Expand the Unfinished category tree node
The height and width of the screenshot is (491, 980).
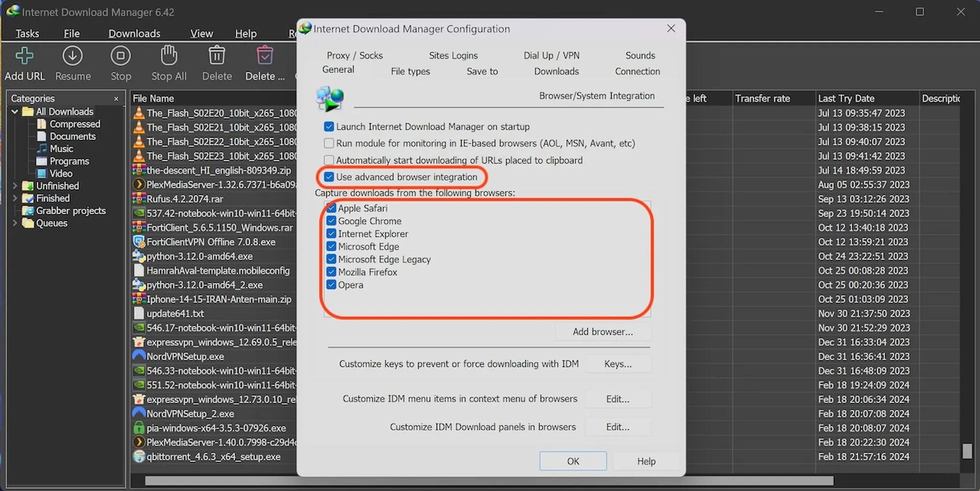point(15,186)
